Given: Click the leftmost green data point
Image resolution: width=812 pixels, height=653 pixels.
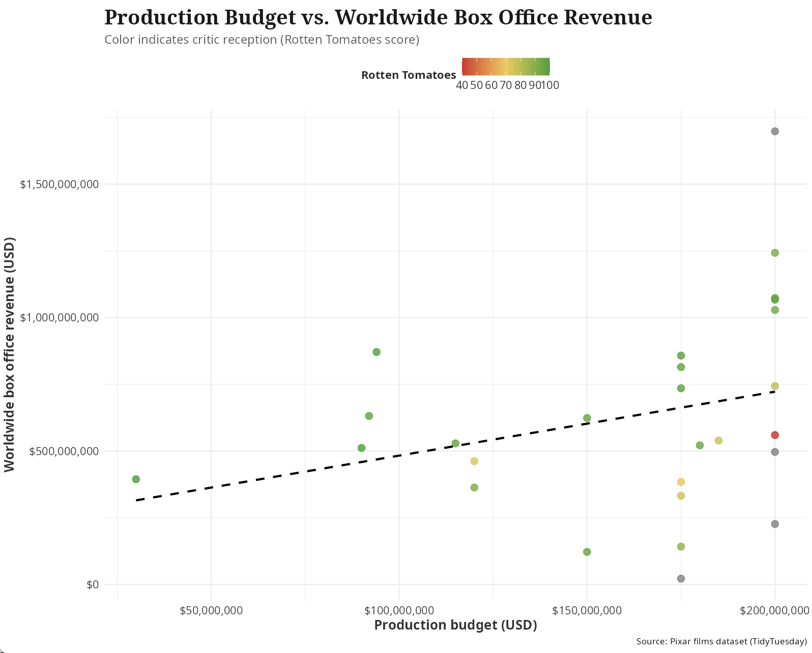Looking at the screenshot, I should point(136,479).
